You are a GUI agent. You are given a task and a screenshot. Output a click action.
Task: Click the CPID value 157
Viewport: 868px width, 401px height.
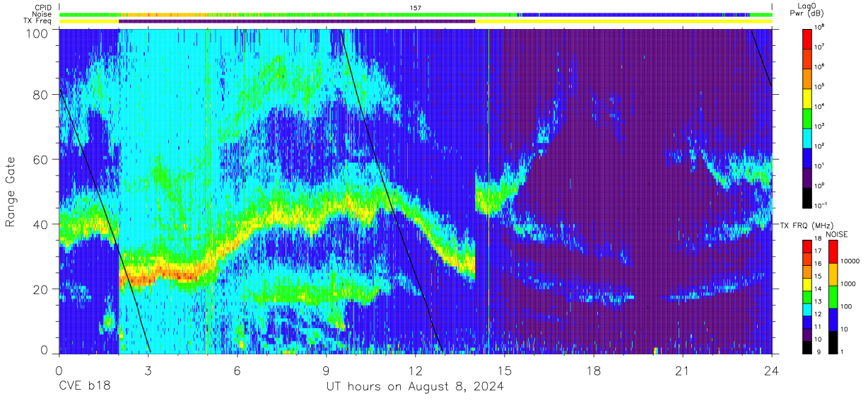(416, 8)
